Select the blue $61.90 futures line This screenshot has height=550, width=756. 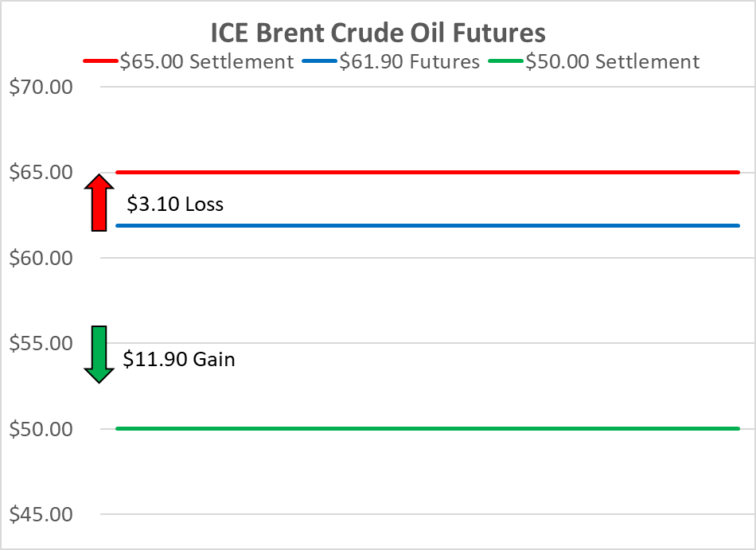(x=427, y=225)
